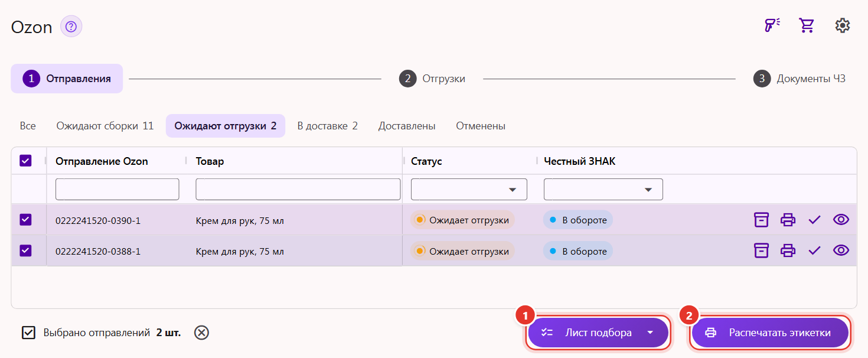Screen dimensions: 868x358
Task: Go to step 2 Отгрузки
Action: pyautogui.click(x=432, y=79)
